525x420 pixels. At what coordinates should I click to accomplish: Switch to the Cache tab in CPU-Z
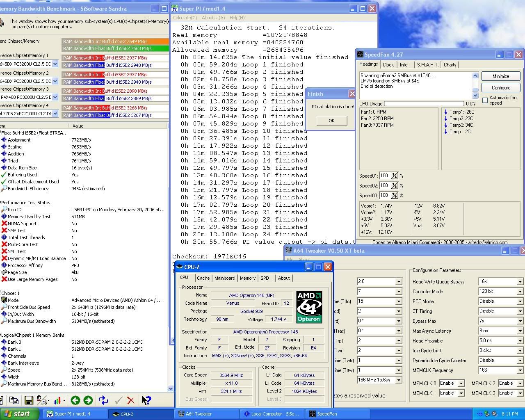coord(203,278)
